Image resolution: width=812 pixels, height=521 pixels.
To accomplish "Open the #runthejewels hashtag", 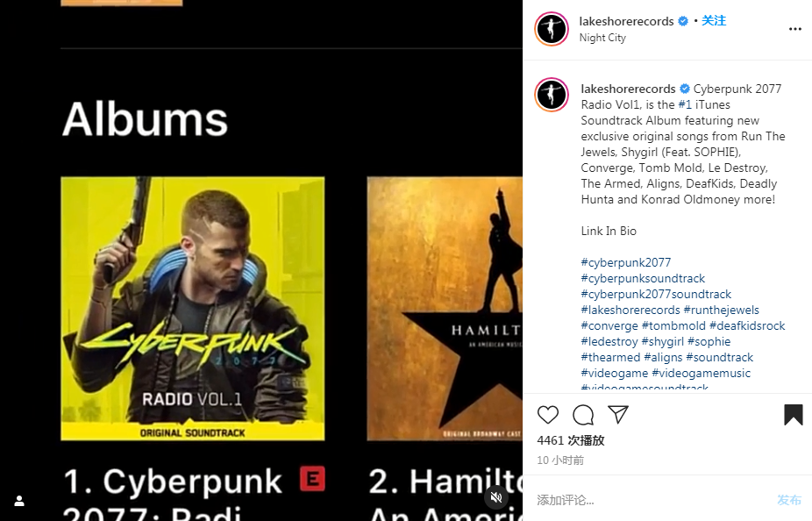I will point(721,310).
